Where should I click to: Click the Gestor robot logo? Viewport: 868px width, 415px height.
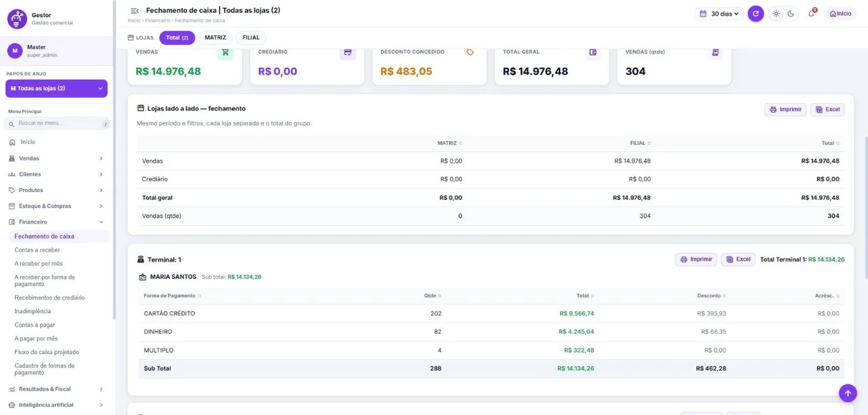17,18
